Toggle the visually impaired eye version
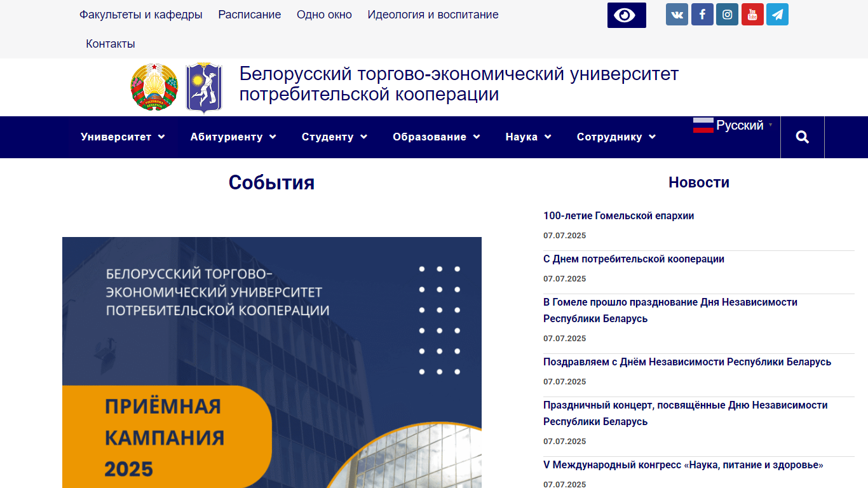 tap(627, 15)
